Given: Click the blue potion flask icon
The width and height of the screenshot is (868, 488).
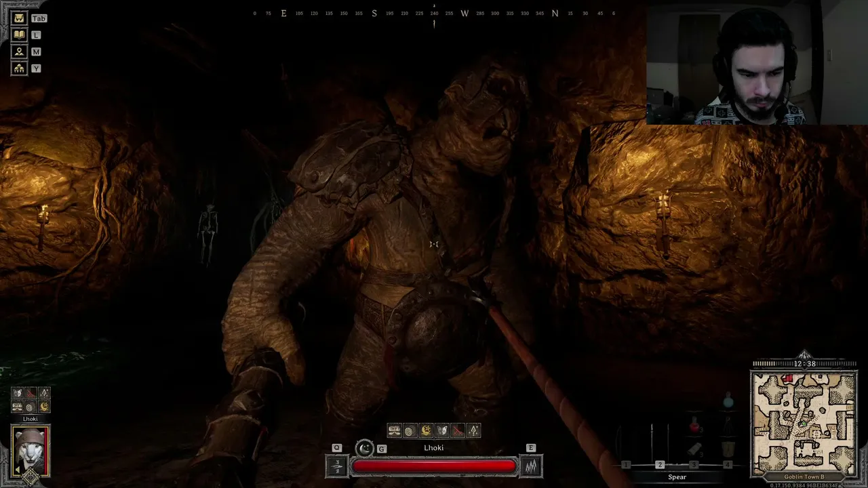Looking at the screenshot, I should coord(728,401).
